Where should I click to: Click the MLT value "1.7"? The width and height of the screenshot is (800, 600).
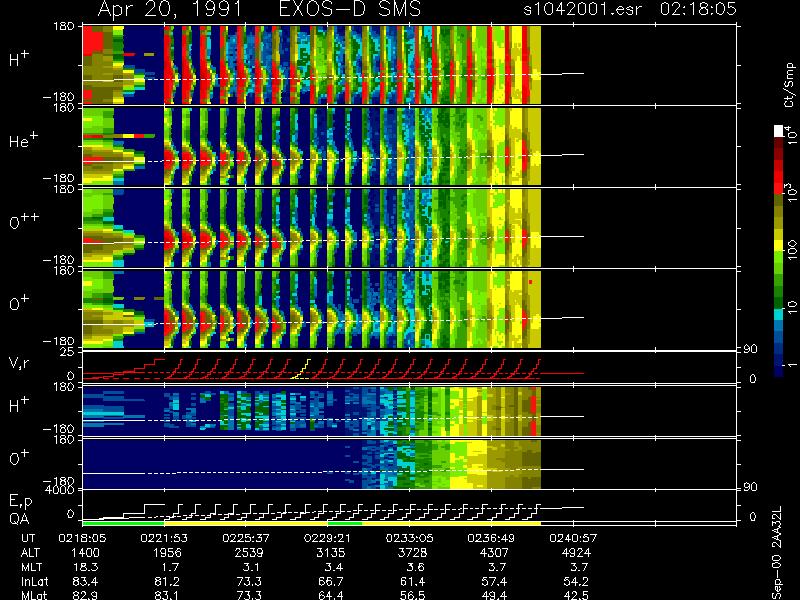pos(170,567)
